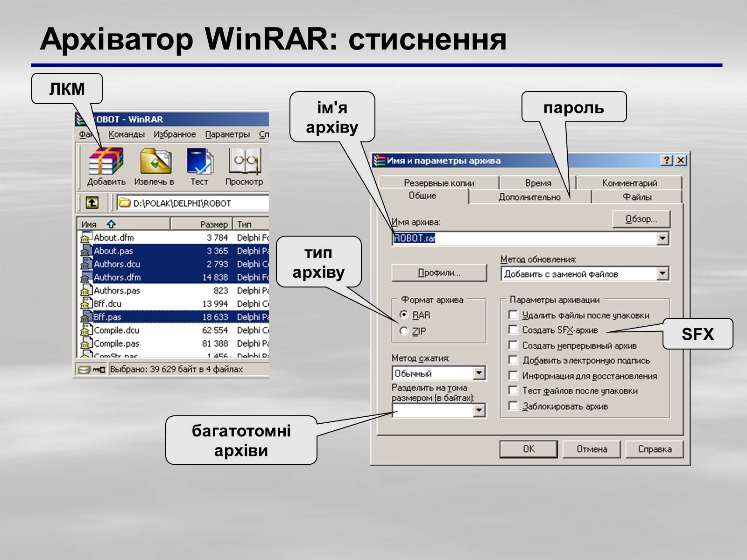This screenshot has height=560, width=747.
Task: Confirm with OK button
Action: (529, 449)
